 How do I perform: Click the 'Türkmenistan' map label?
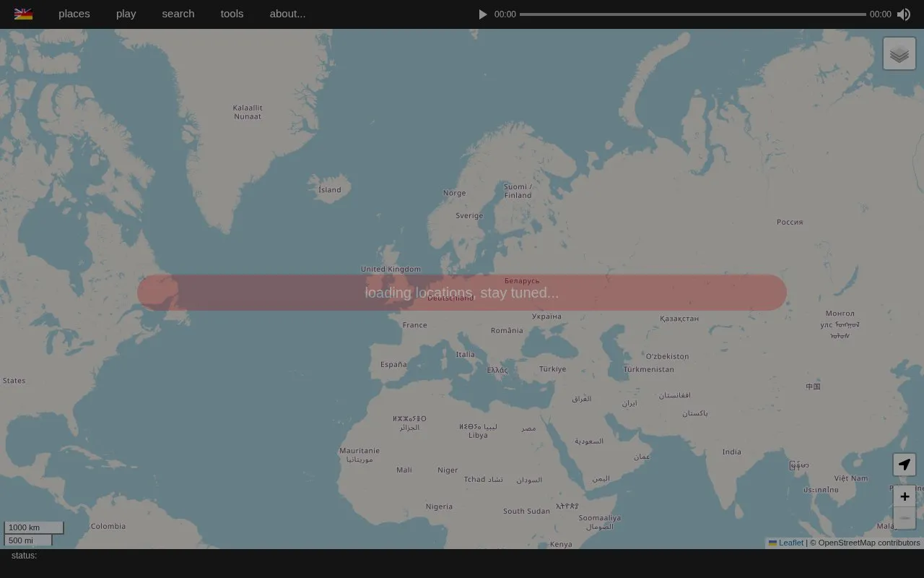click(x=649, y=369)
